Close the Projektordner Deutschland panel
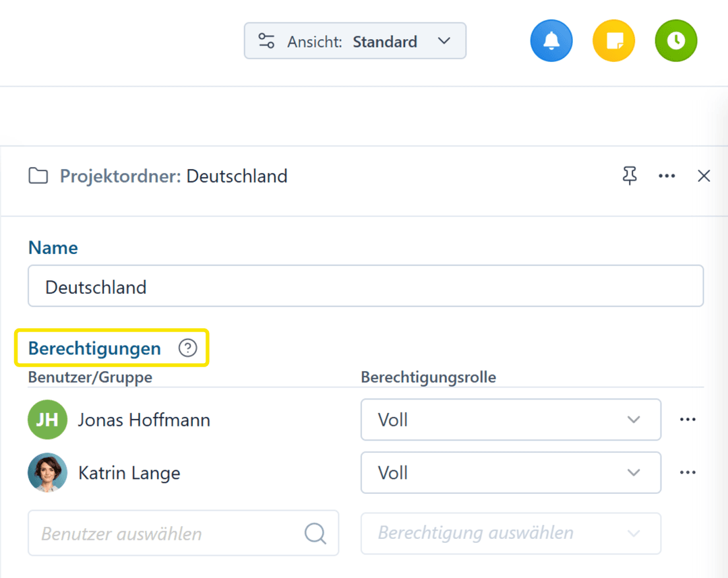The height and width of the screenshot is (578, 728). click(704, 176)
